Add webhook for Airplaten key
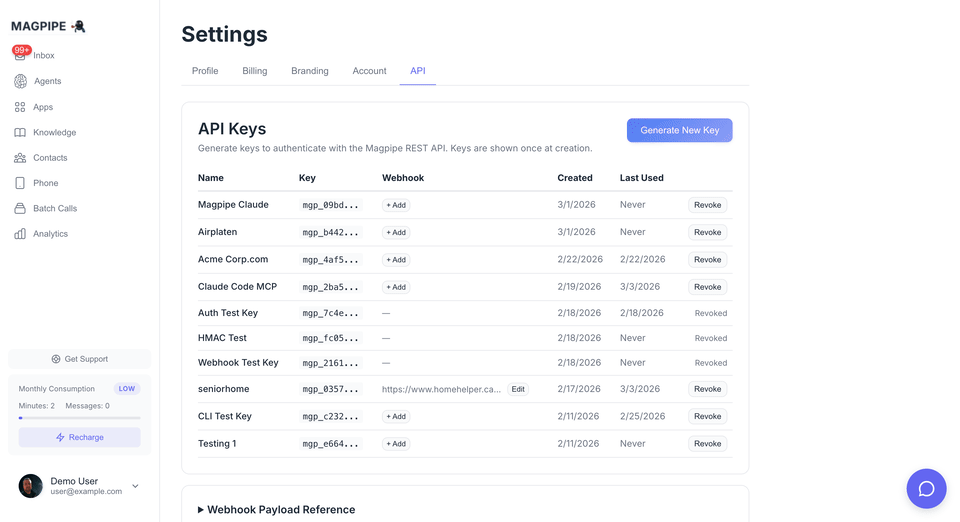Screen dimensions: 960x522 point(396,233)
